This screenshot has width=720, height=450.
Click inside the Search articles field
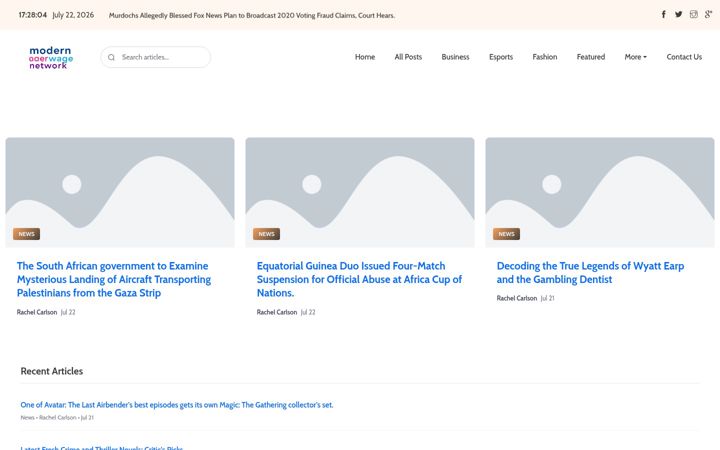click(156, 57)
